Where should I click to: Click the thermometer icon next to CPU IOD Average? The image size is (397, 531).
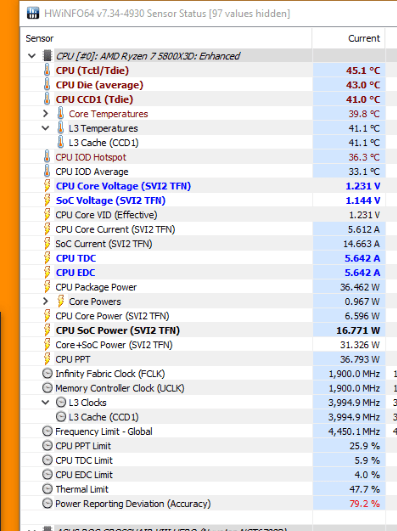[x=47, y=172]
